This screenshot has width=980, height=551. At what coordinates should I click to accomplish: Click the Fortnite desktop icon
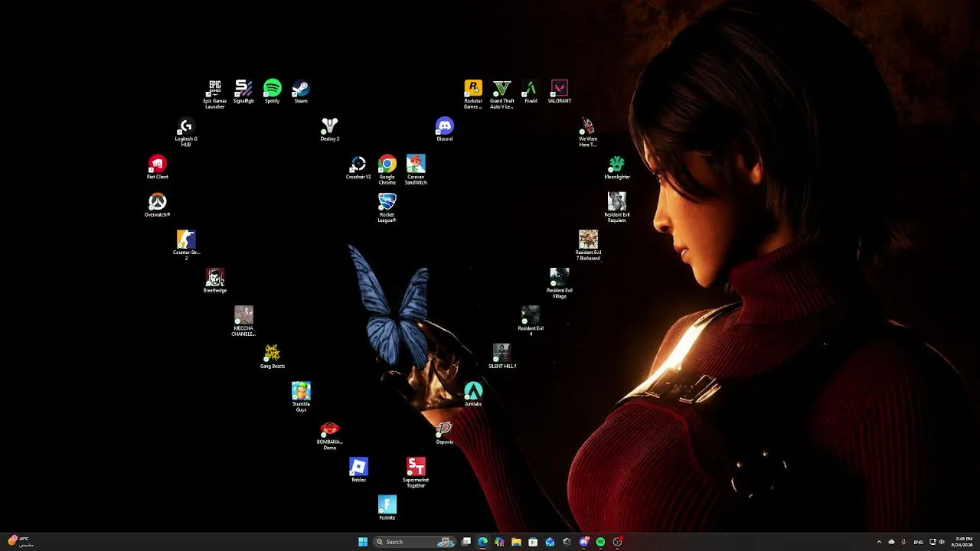pos(387,508)
